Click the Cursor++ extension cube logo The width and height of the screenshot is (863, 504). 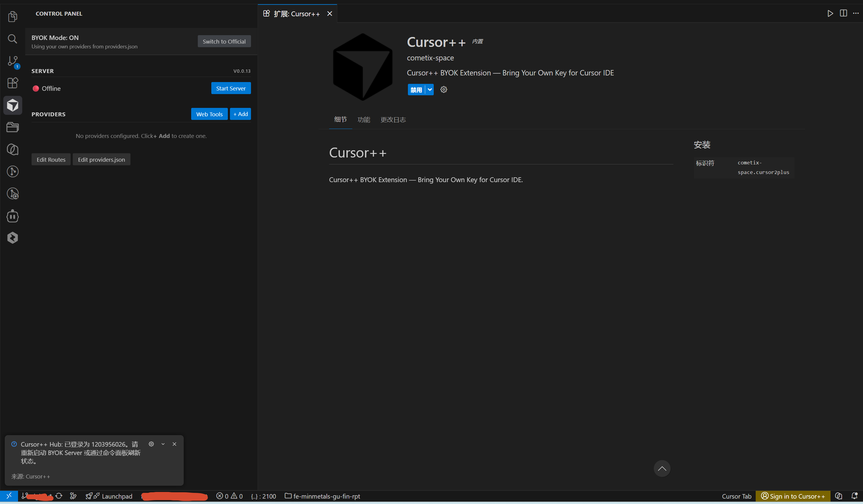pyautogui.click(x=362, y=67)
